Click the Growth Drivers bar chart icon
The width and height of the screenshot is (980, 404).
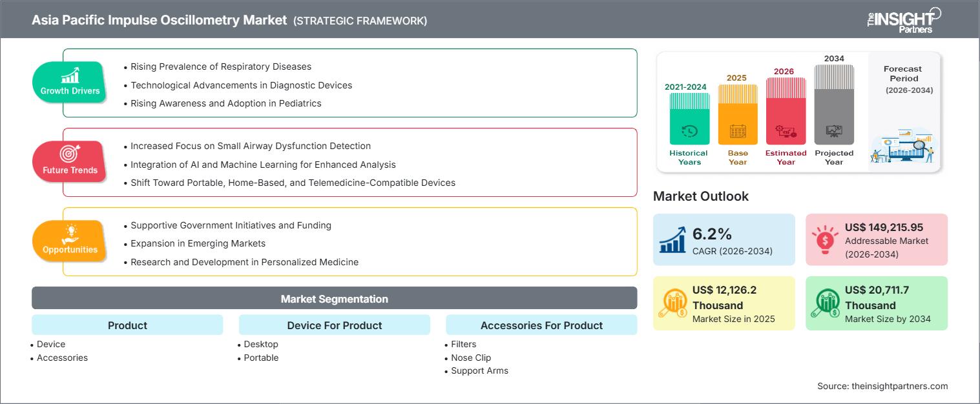pos(70,75)
